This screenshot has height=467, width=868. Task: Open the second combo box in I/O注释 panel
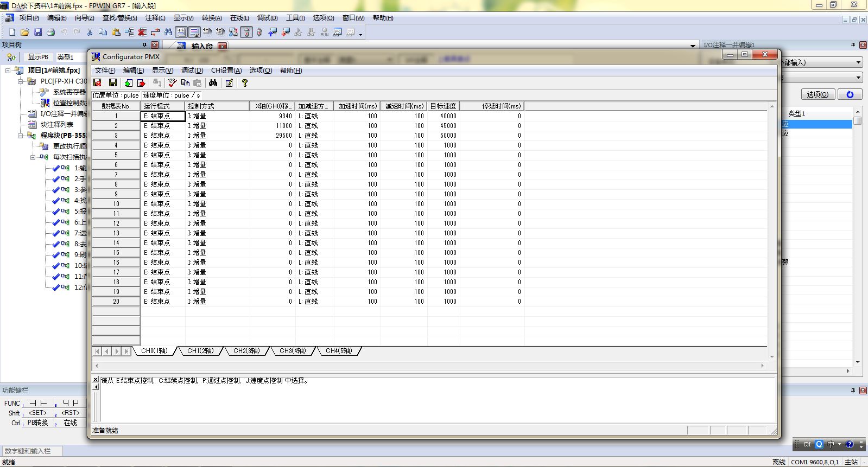(858, 78)
